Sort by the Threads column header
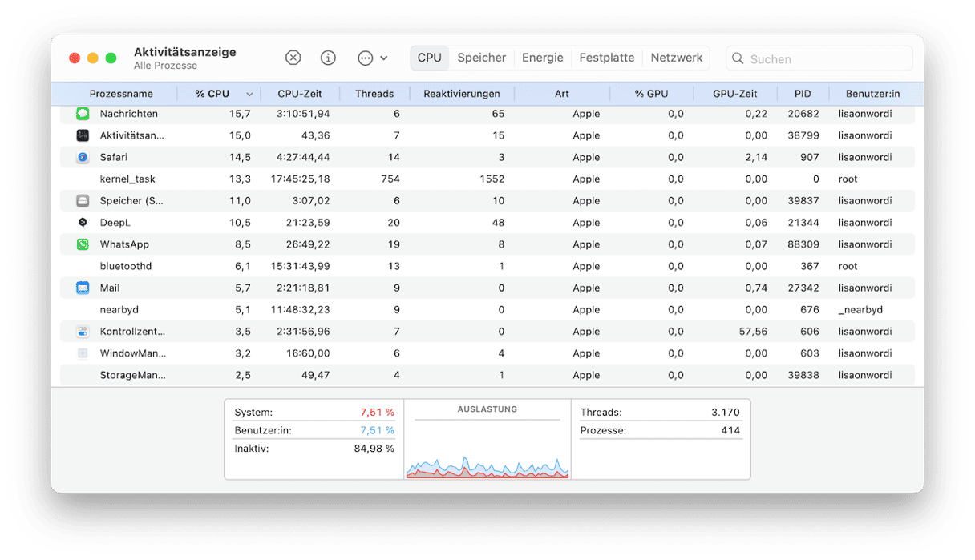 tap(374, 94)
